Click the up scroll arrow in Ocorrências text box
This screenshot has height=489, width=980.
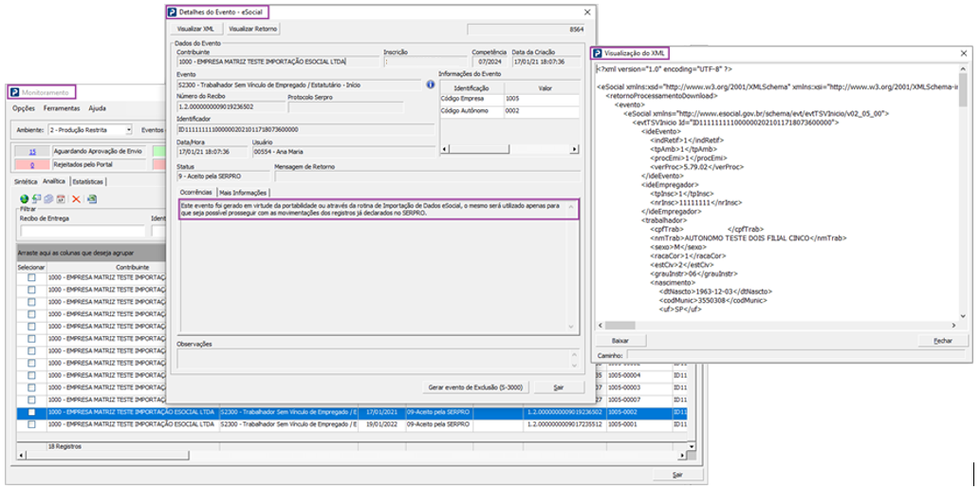pos(570,207)
